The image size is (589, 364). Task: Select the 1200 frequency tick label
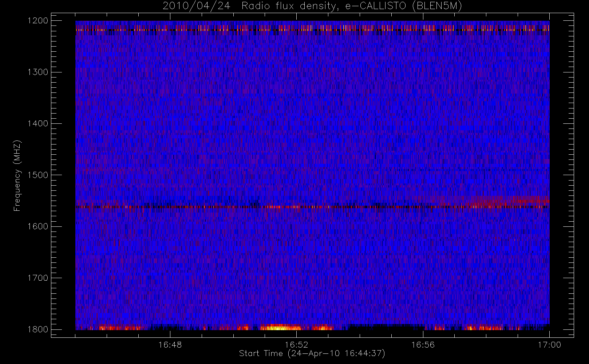point(38,21)
